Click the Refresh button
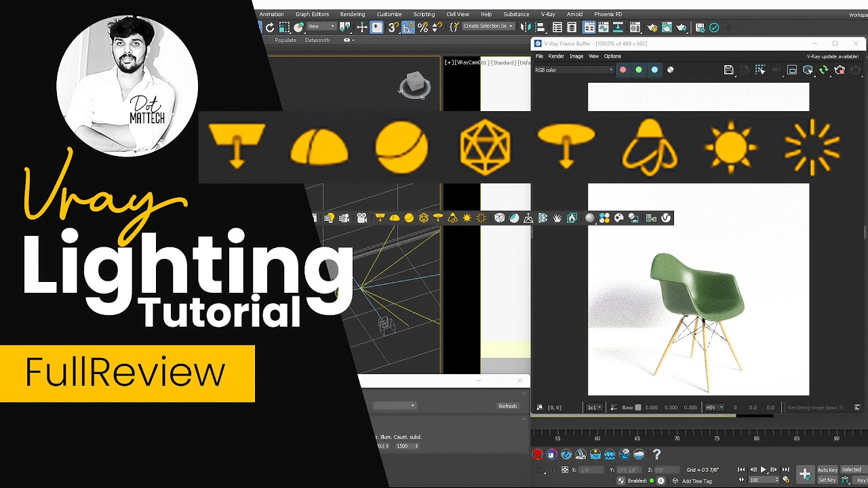Screen dimensions: 868x488 coord(507,406)
